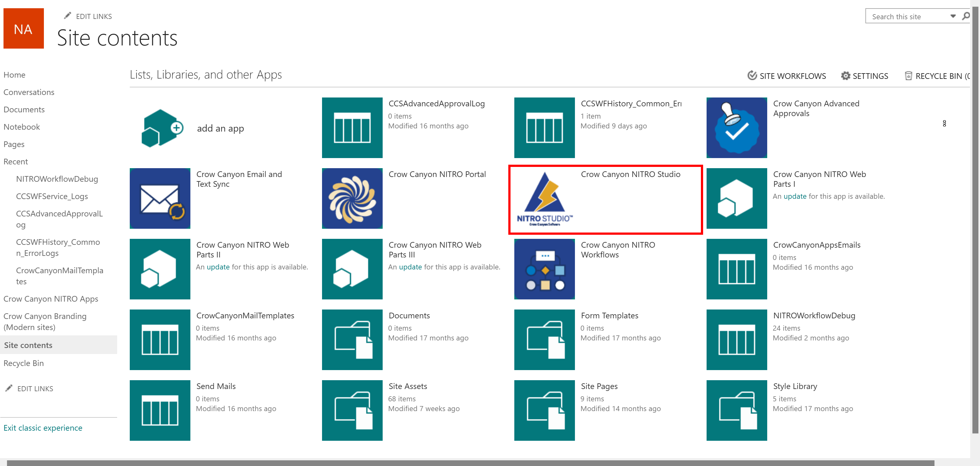Open the Style Library icon
This screenshot has width=980, height=466.
737,410
